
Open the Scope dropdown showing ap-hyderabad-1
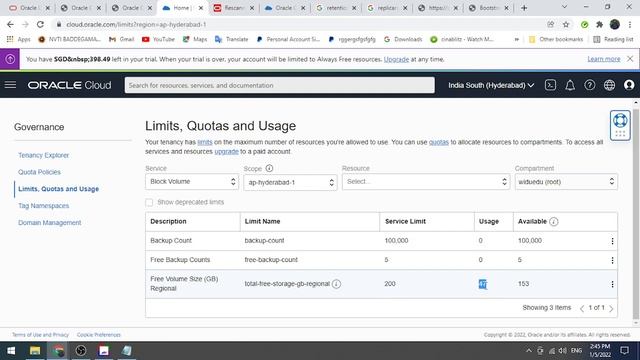290,182
